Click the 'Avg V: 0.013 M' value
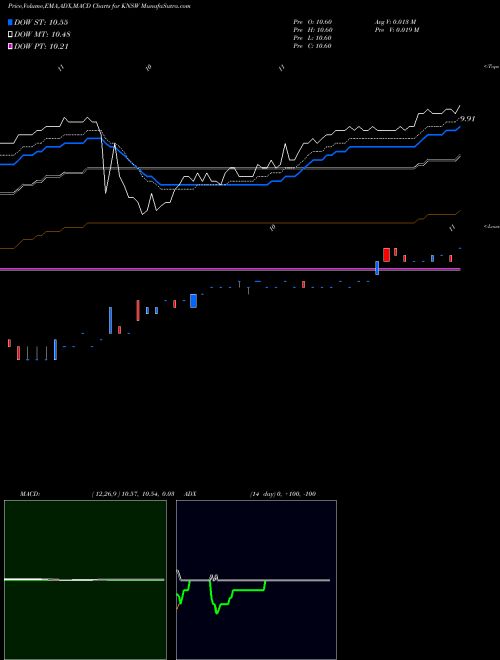Screen dimensions: 500x660 point(396,22)
